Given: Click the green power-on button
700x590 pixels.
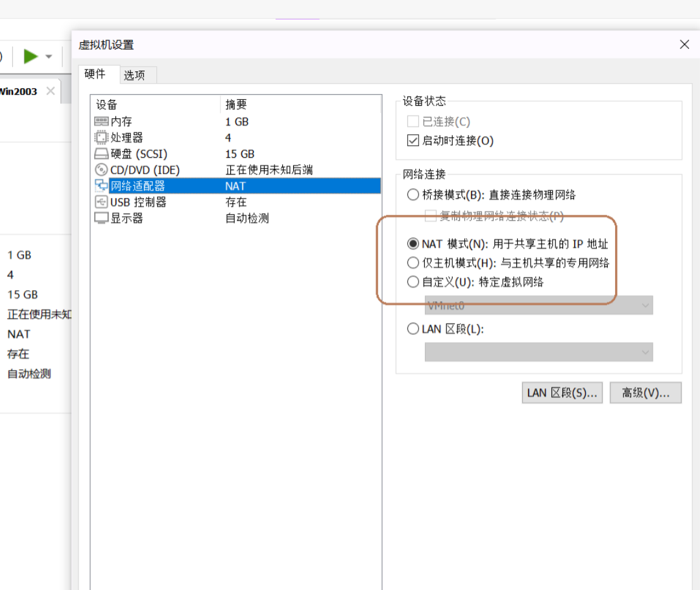Looking at the screenshot, I should (x=31, y=56).
